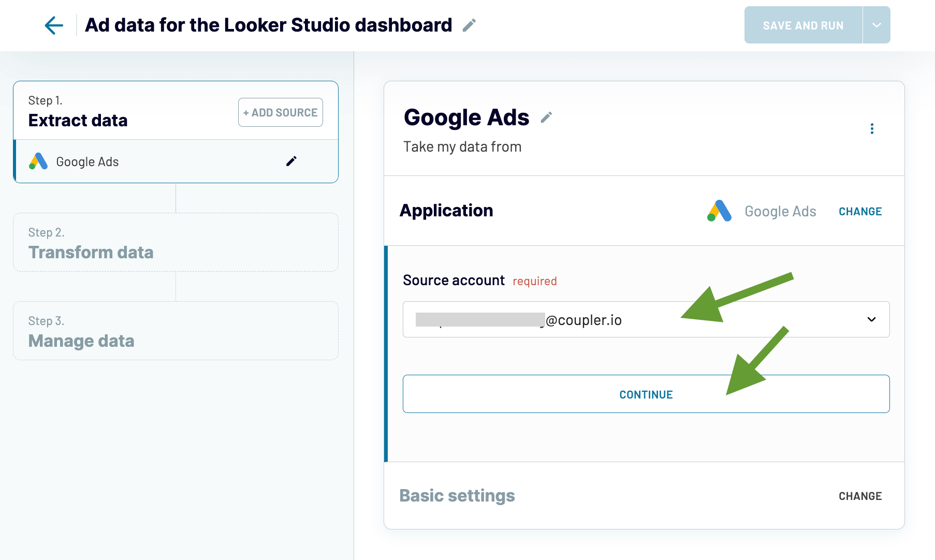Viewport: 935px width, 560px height.
Task: Open the three-dot menu beside Google Ads
Action: (872, 128)
